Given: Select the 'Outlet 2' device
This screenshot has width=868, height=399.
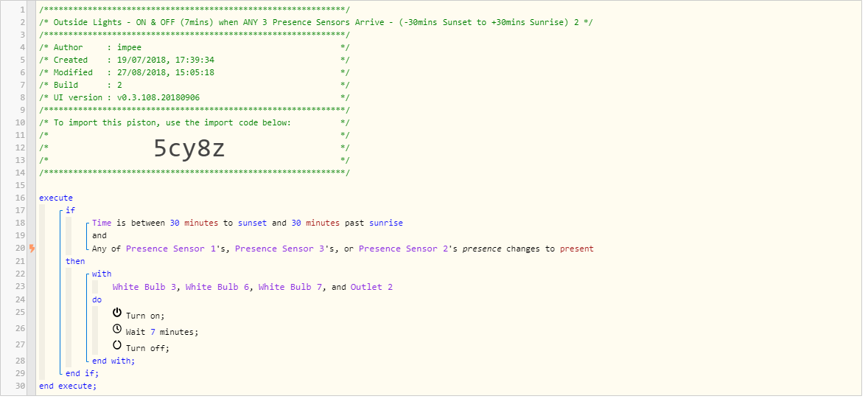Looking at the screenshot, I should (371, 287).
